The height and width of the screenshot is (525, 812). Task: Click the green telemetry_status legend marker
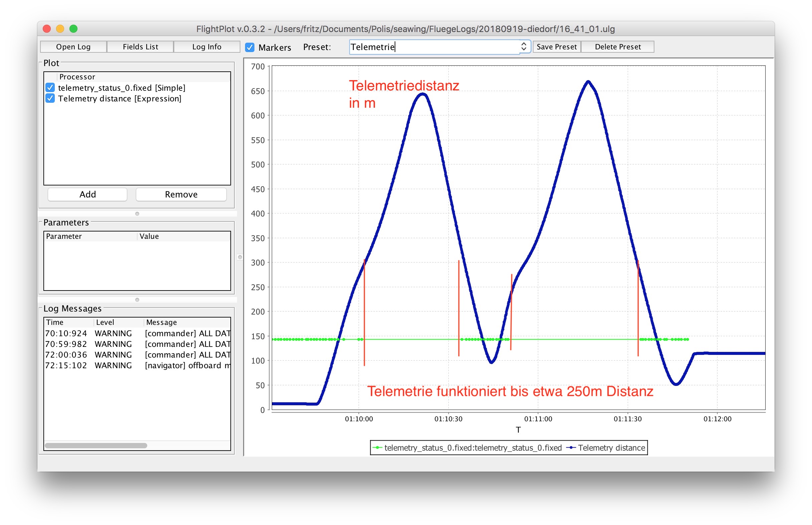(377, 448)
